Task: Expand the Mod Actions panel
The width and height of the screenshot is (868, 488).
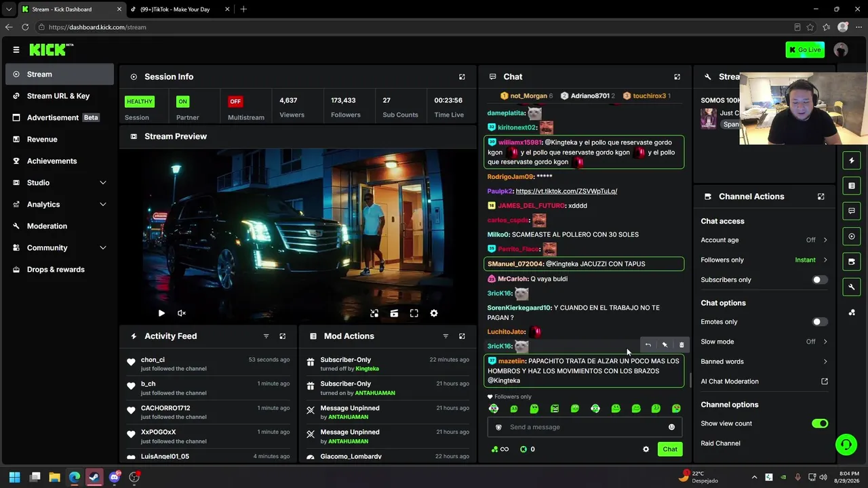Action: pyautogui.click(x=462, y=336)
